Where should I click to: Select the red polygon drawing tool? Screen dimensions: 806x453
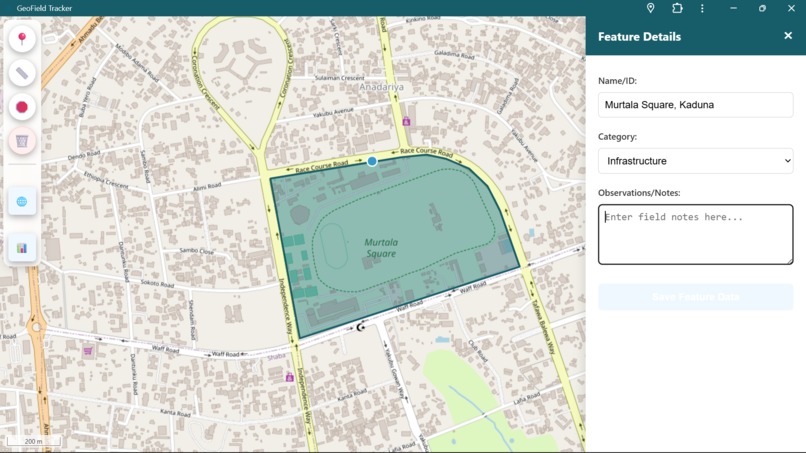coord(22,107)
